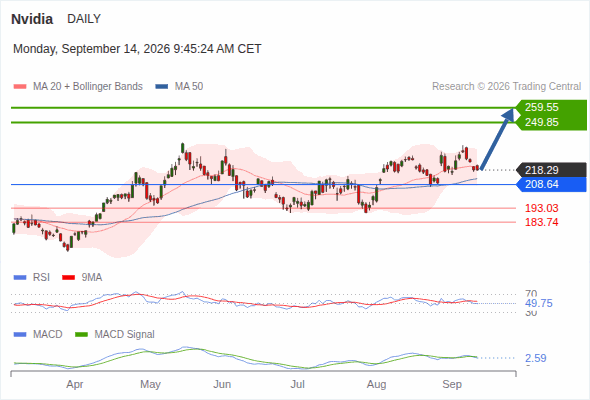This screenshot has width=590, height=400.
Task: Select the 259.55 resistance price tag
Action: [x=552, y=107]
